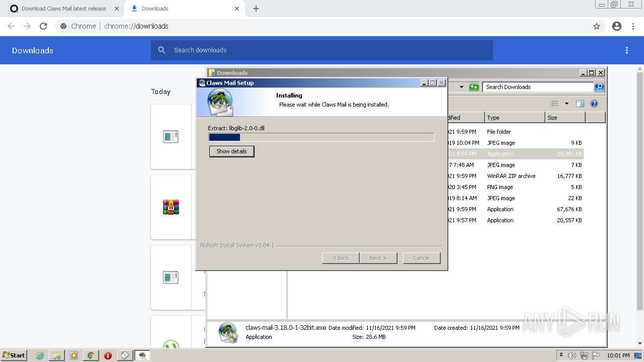Select the WinRAR ZIP archive row
This screenshot has height=362, width=644.
[x=515, y=176]
